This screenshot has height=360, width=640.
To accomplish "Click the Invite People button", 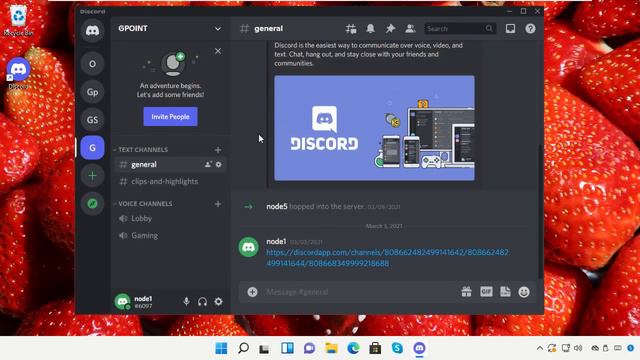I will 170,117.
